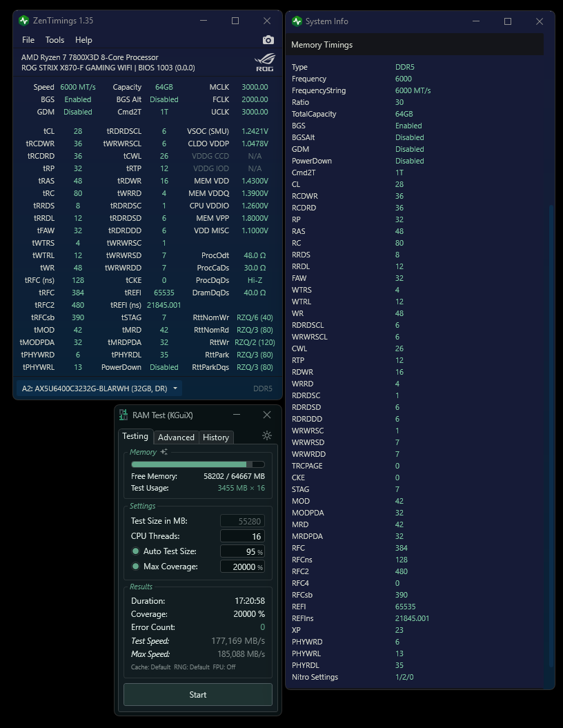Click the Max Speed value 185,088 MB/s
Screen dimensions: 563x728
coord(241,654)
